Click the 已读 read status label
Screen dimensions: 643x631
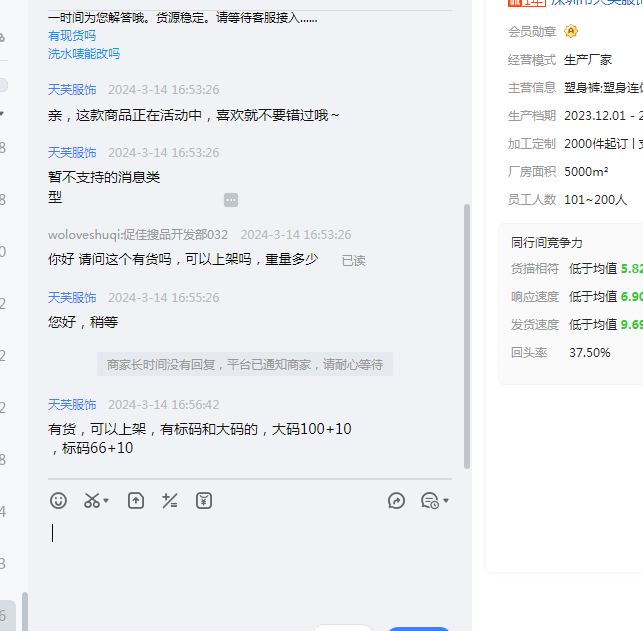pos(354,261)
